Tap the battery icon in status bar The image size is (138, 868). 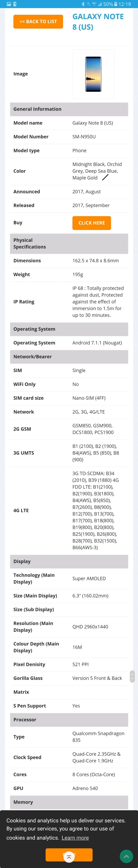[x=116, y=4]
